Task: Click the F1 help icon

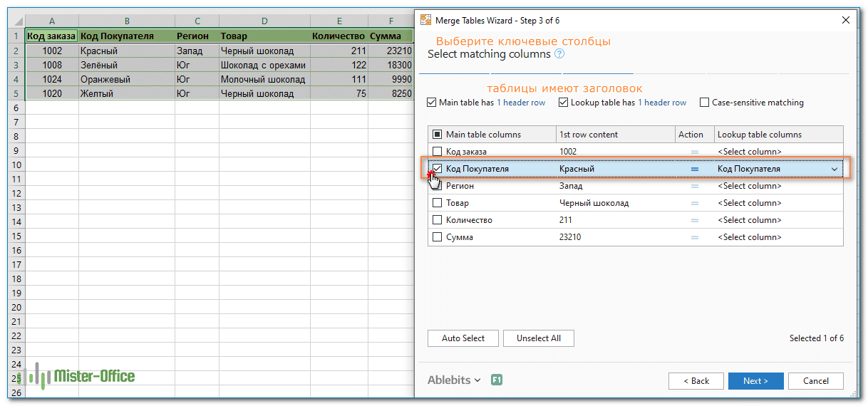Action: (497, 380)
